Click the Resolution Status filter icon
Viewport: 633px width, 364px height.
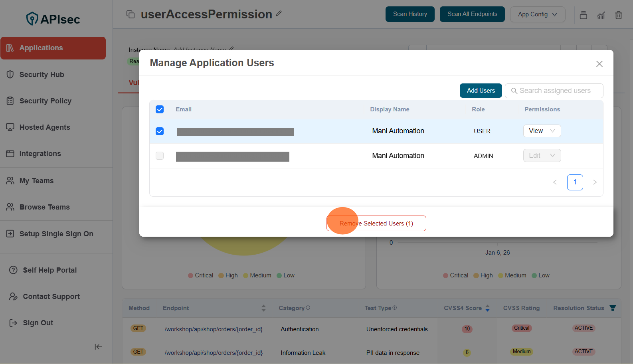click(x=613, y=308)
